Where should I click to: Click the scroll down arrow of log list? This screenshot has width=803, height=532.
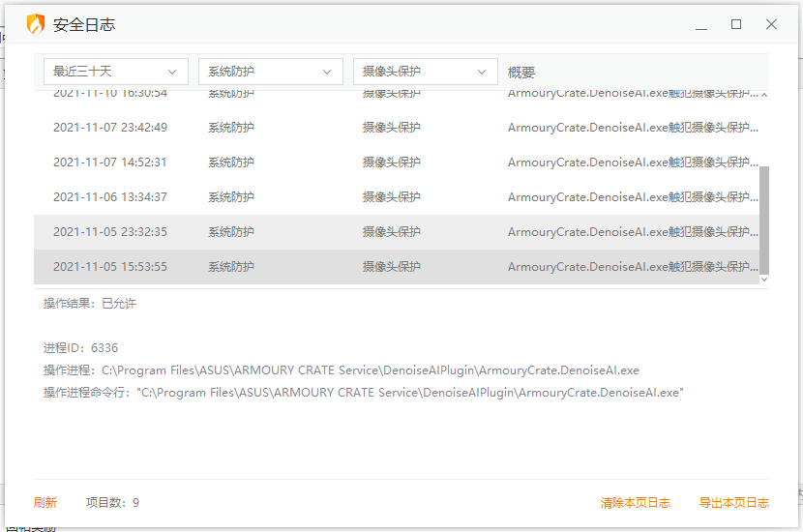764,280
